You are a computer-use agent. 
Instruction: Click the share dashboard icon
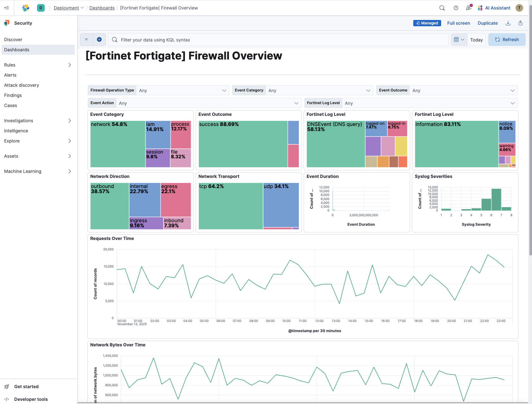[520, 23]
